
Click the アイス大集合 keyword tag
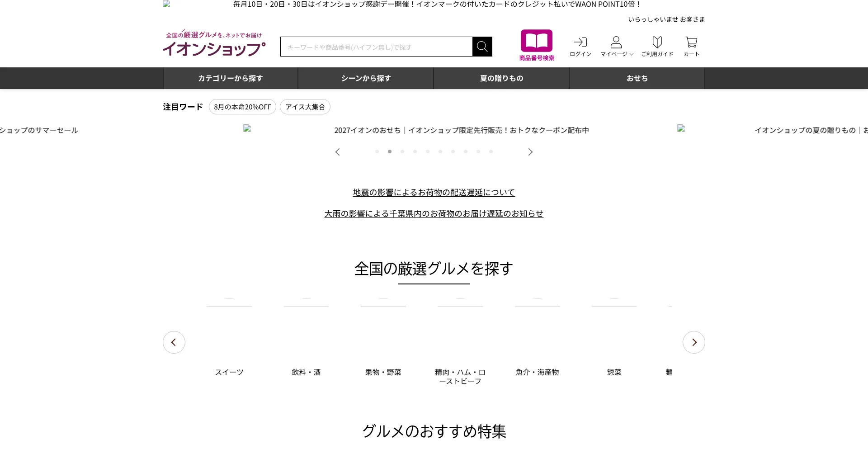[305, 107]
